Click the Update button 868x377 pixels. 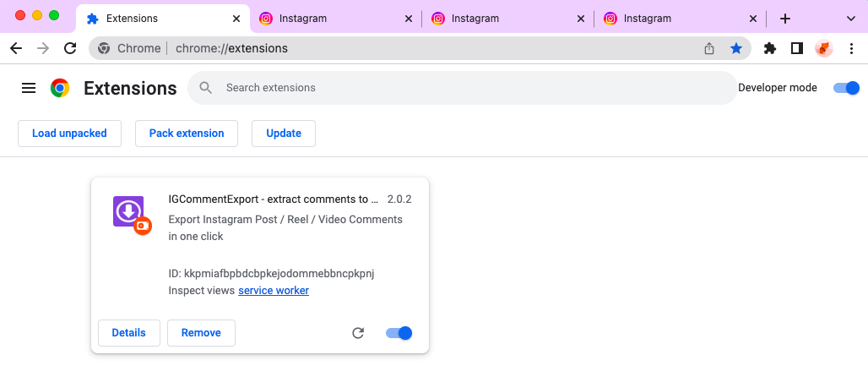pyautogui.click(x=284, y=134)
